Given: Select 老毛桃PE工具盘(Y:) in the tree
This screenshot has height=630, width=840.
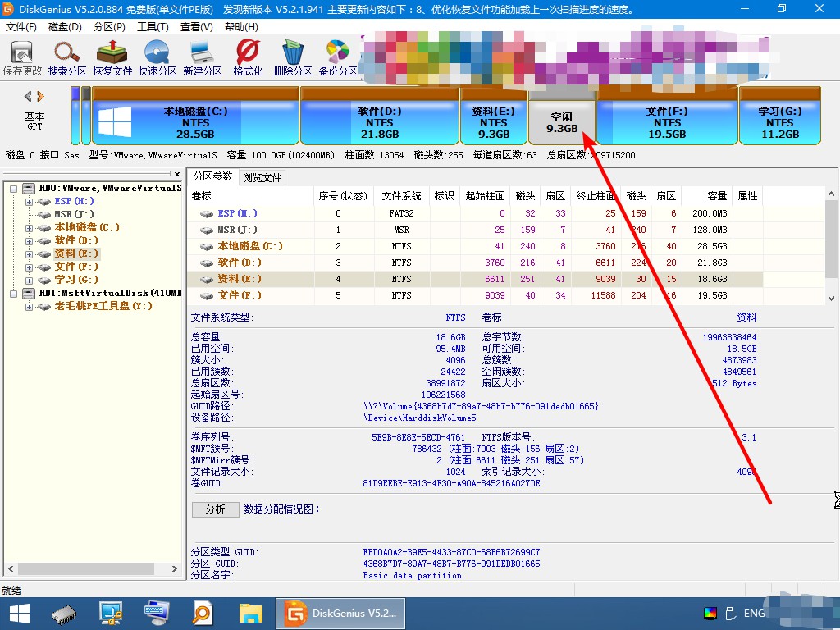Looking at the screenshot, I should (103, 306).
